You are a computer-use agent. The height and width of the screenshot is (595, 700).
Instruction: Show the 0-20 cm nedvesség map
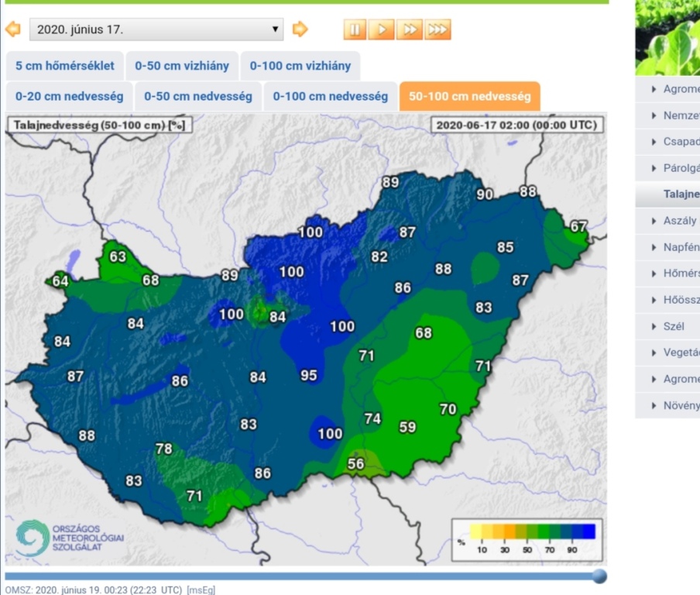(x=70, y=97)
